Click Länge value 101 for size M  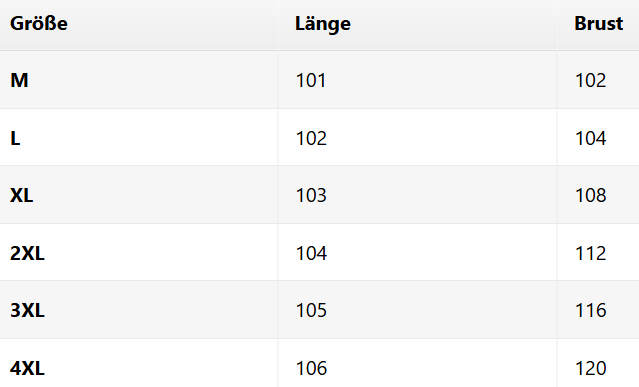click(311, 80)
